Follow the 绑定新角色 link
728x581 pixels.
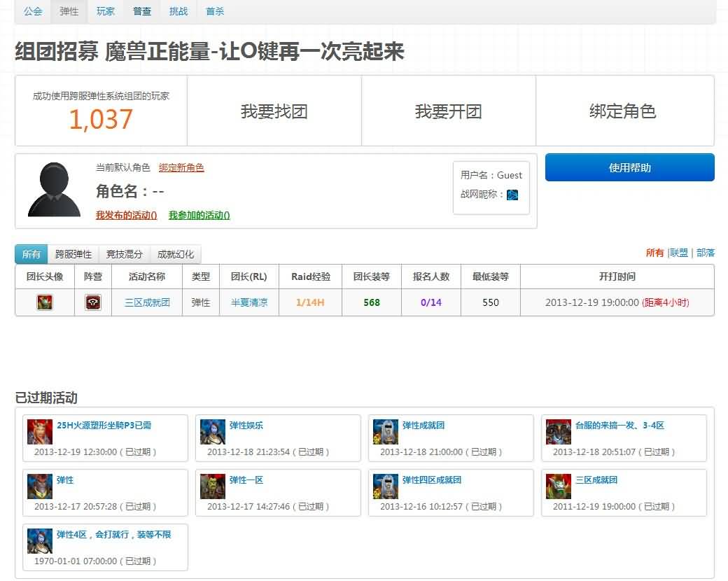coord(181,168)
